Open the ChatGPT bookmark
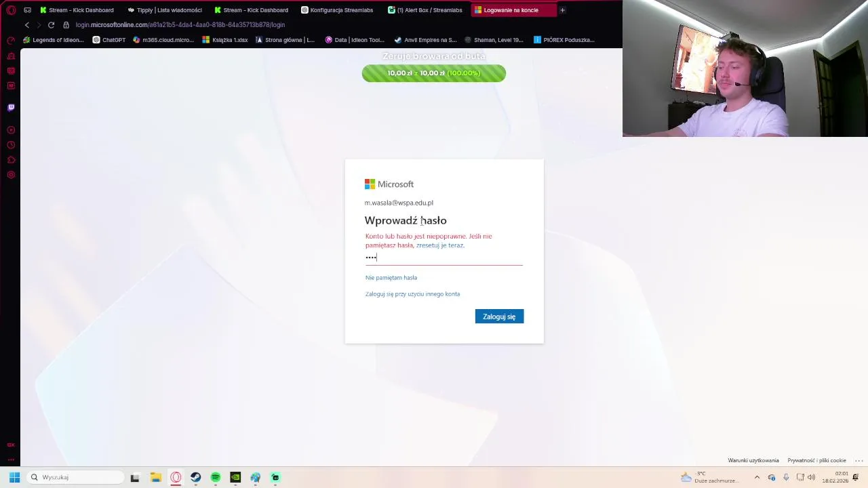Viewport: 868px width, 488px height. (109, 40)
